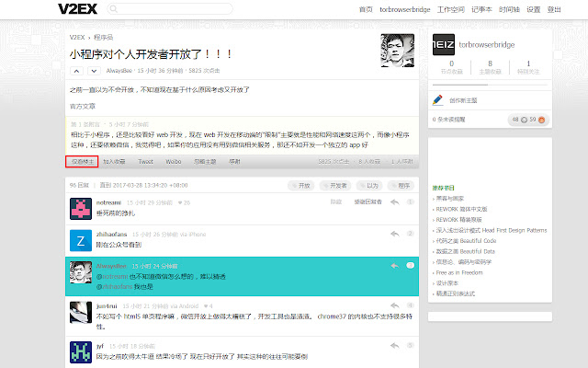Click 登出 to log out
This screenshot has height=368, width=588.
(x=554, y=9)
